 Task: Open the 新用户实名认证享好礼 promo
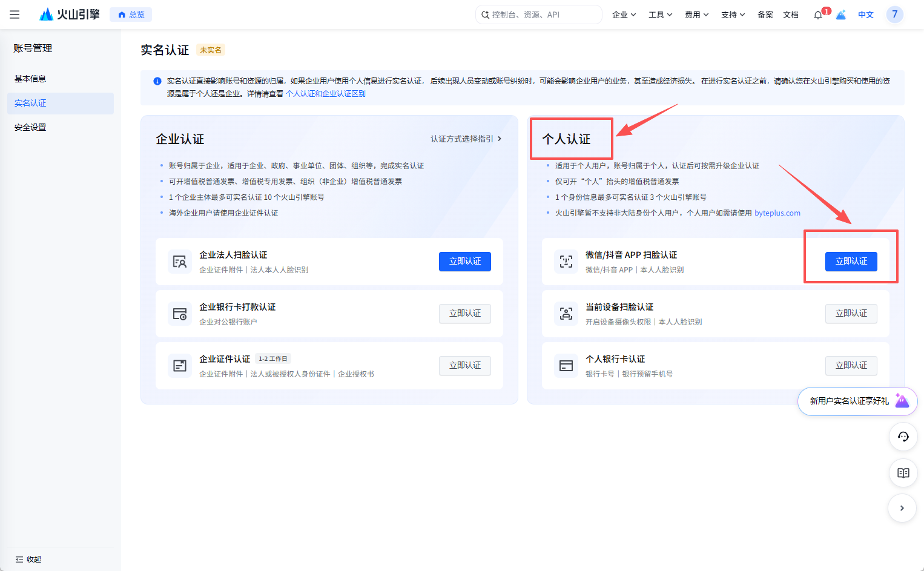857,401
